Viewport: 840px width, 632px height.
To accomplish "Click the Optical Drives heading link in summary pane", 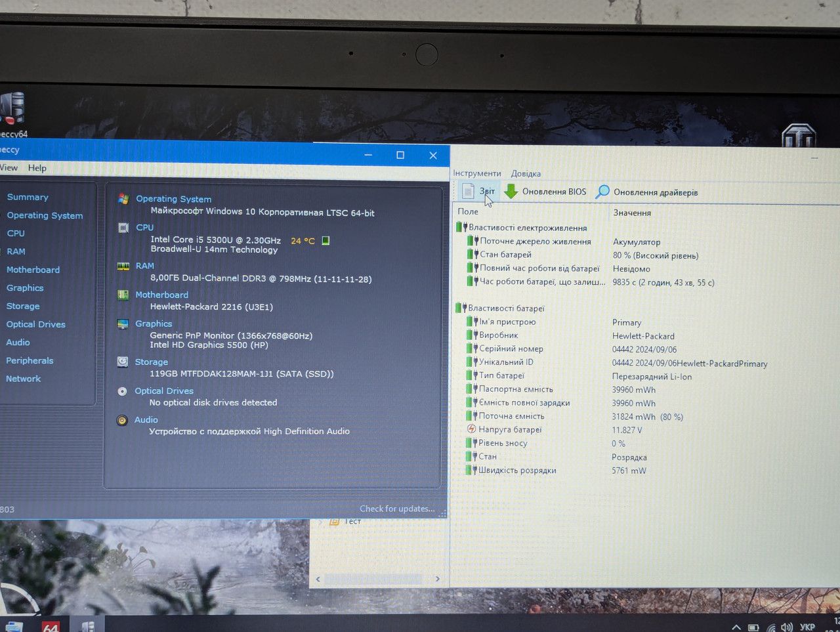I will 164,390.
